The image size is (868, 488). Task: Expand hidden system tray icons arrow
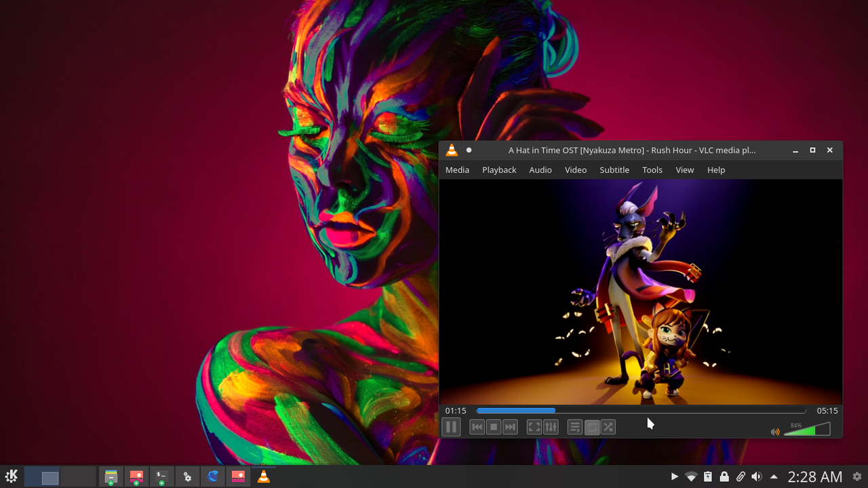(x=774, y=477)
